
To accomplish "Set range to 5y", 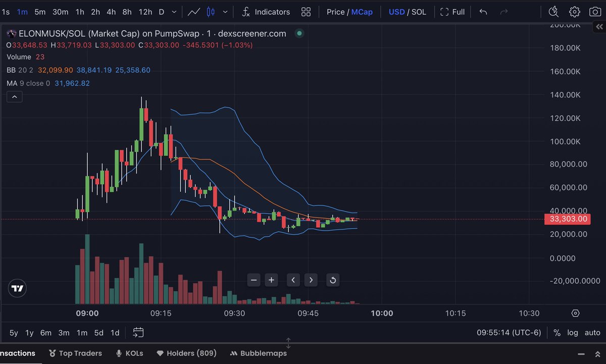I will [14, 333].
